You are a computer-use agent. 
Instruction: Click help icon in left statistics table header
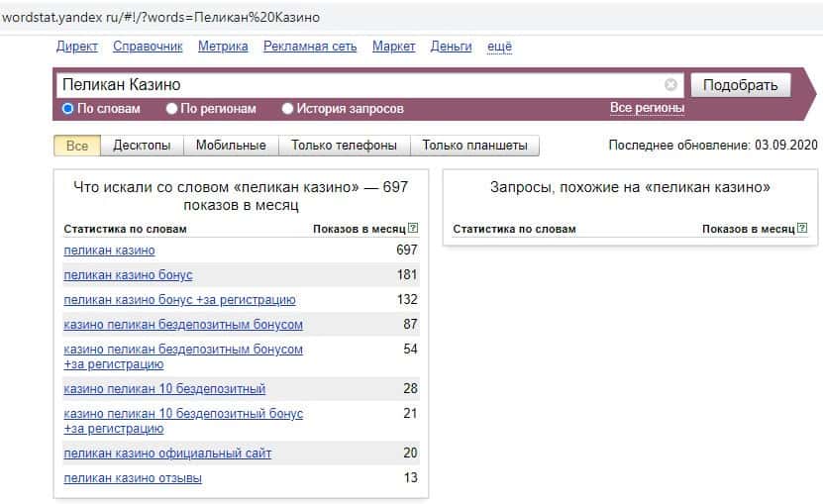click(413, 229)
